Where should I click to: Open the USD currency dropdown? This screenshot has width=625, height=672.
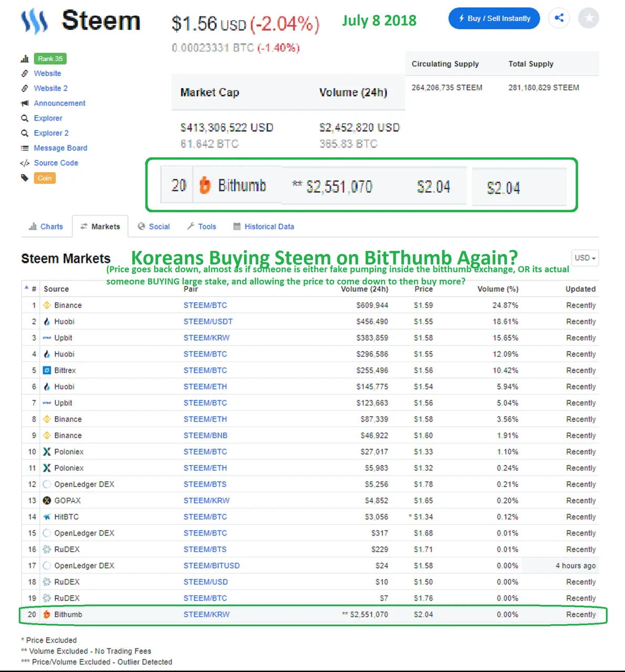click(x=585, y=258)
